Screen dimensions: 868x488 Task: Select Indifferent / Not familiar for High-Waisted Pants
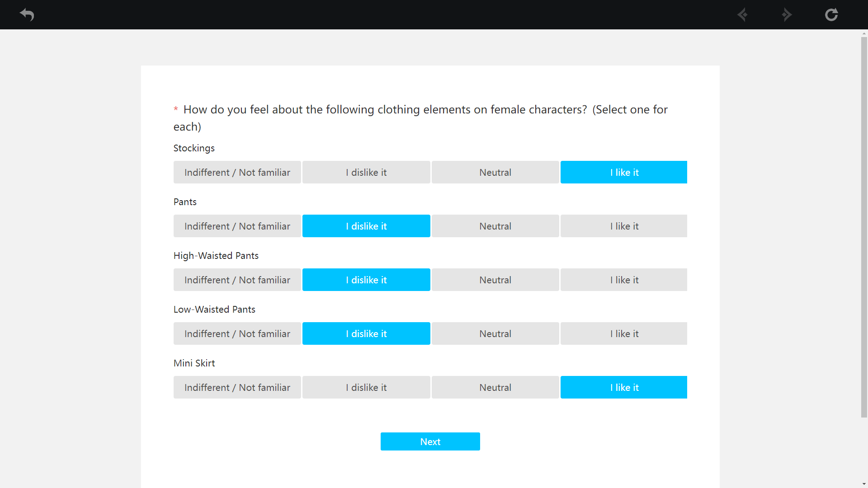tap(237, 280)
